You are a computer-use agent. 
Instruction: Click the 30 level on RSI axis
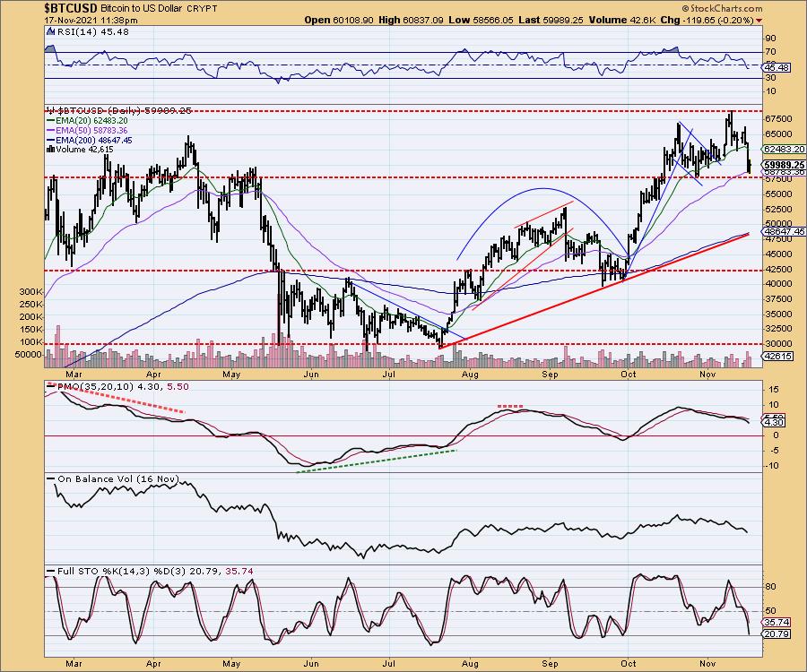click(x=770, y=78)
